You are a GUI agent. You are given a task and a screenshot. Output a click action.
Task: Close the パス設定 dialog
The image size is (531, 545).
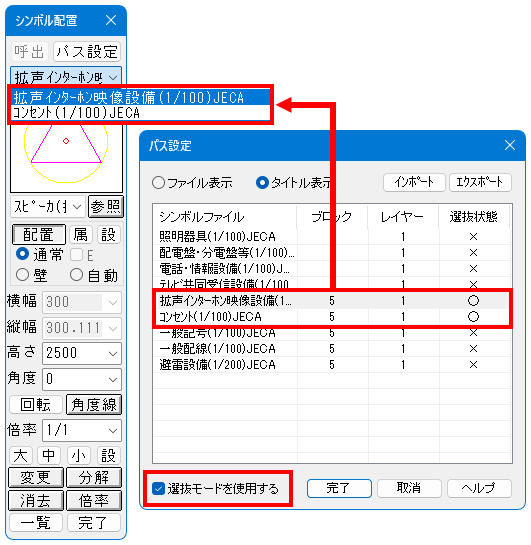[x=509, y=145]
